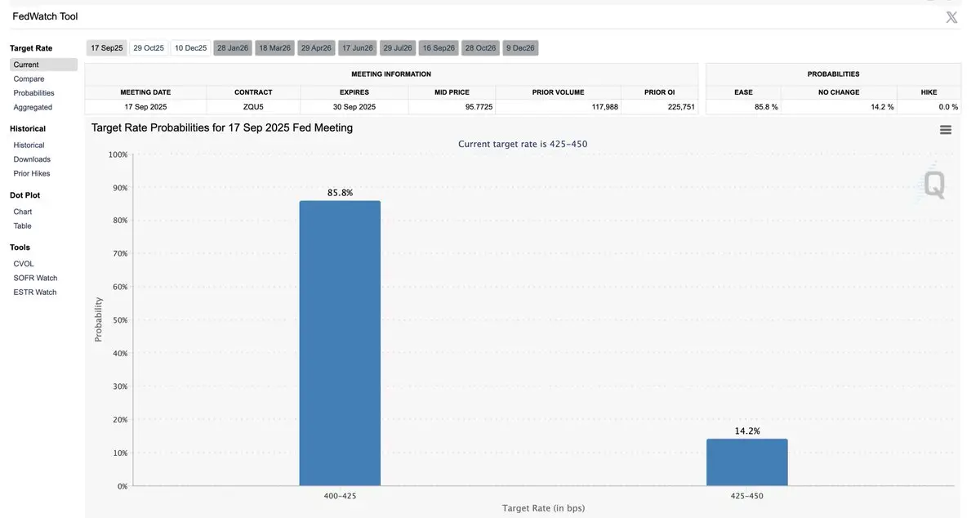Image resolution: width=980 pixels, height=518 pixels.
Task: Open Aggregated in the sidebar
Action: tap(33, 107)
